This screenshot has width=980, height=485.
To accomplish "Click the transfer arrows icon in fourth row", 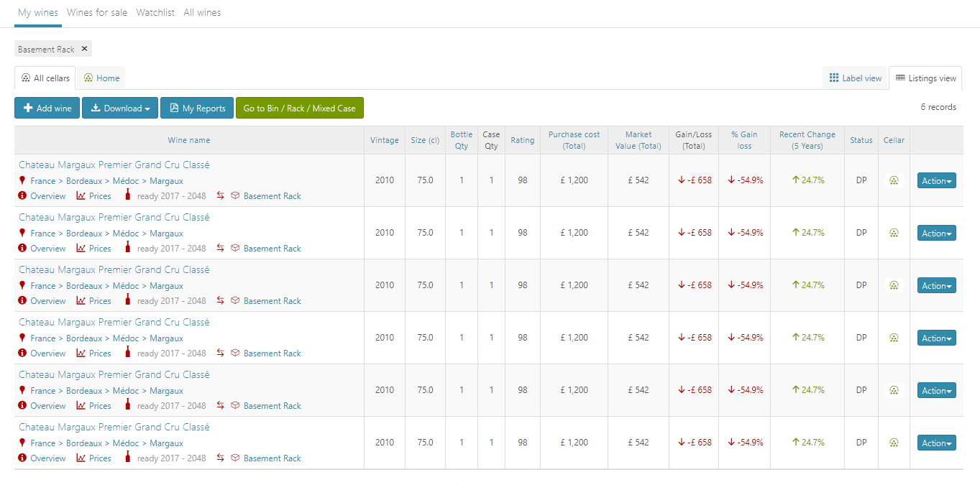I will coord(220,352).
